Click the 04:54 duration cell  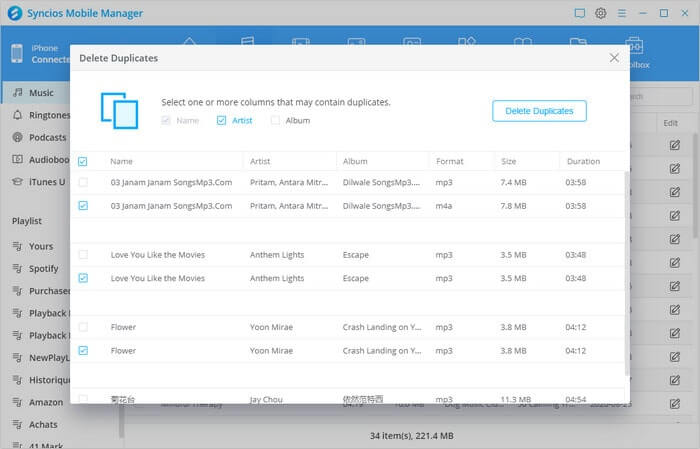(x=575, y=399)
